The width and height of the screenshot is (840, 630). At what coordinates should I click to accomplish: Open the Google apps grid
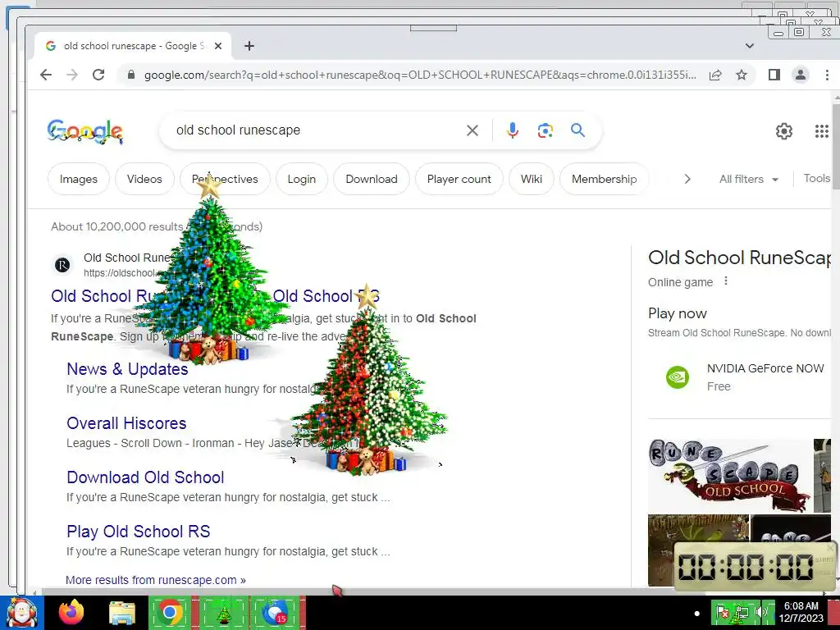(822, 130)
